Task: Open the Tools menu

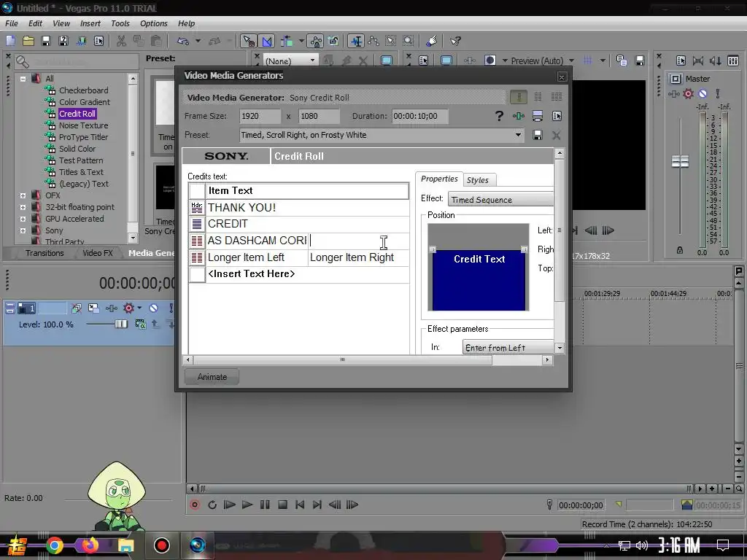Action: point(120,23)
